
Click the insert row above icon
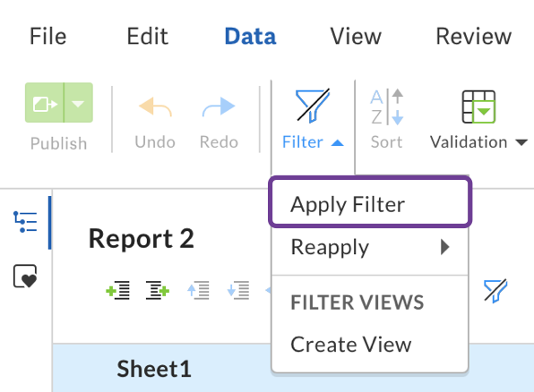[117, 290]
